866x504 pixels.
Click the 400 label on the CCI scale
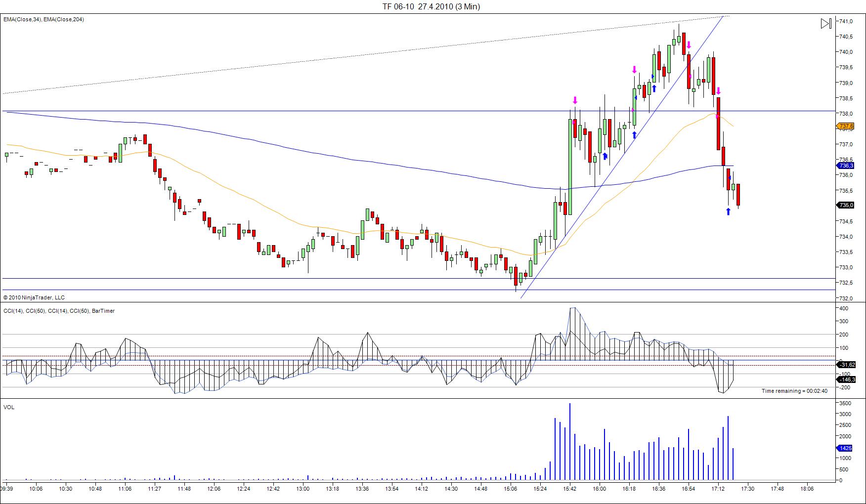point(844,308)
